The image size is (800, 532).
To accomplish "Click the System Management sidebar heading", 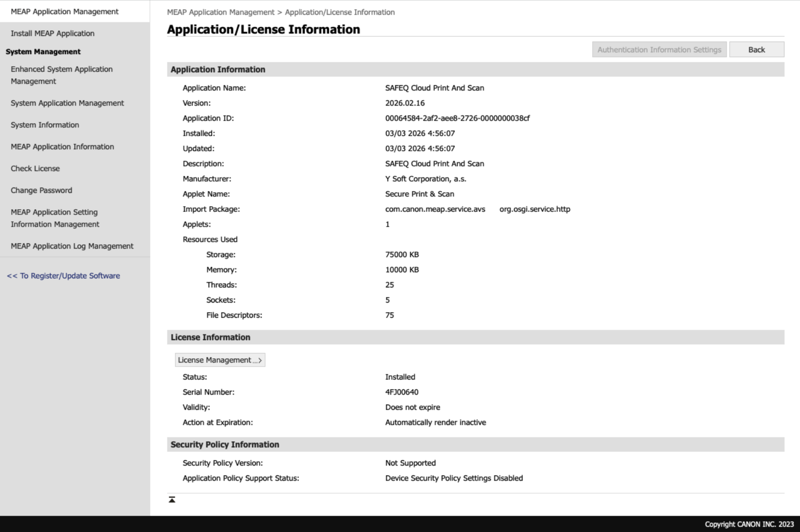I will click(x=43, y=51).
